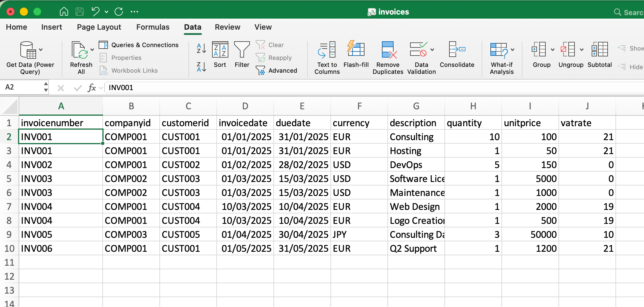This screenshot has height=307, width=644.
Task: Click the Properties button
Action: click(x=120, y=58)
